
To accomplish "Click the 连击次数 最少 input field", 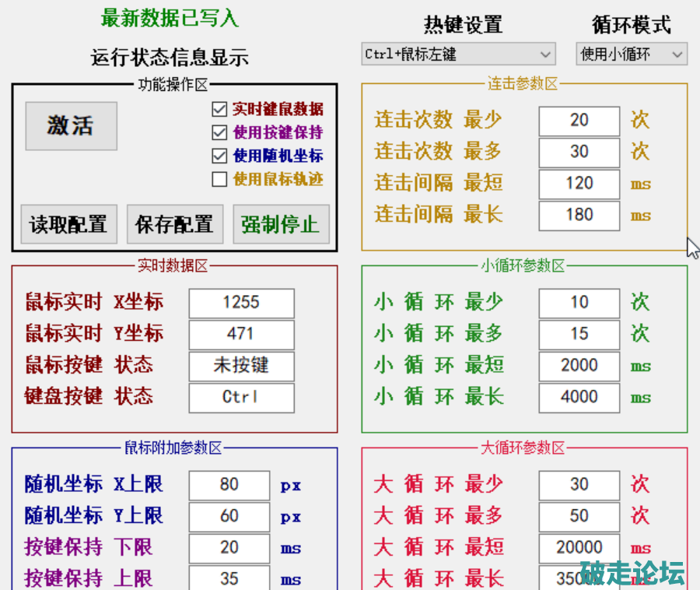I will click(x=579, y=121).
